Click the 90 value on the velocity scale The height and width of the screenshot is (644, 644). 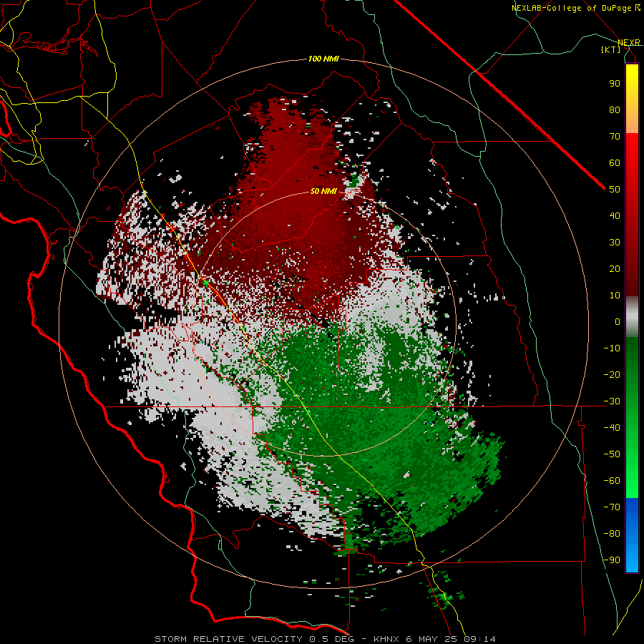(x=615, y=84)
